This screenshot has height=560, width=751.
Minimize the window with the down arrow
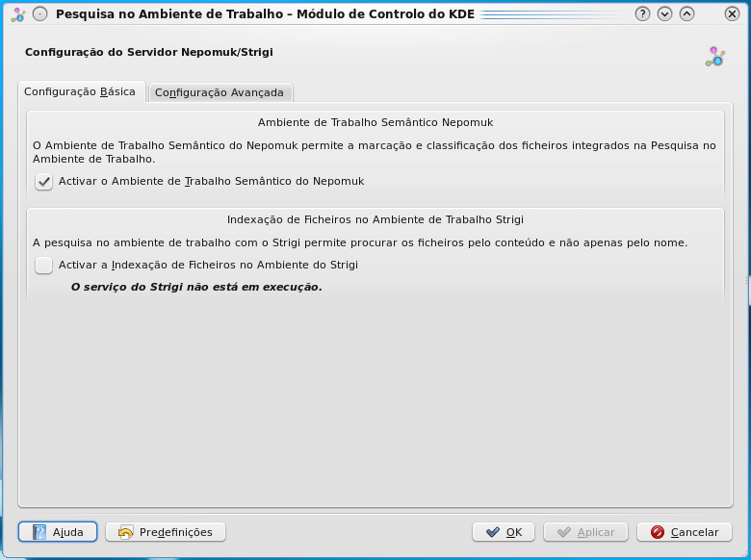coord(664,14)
